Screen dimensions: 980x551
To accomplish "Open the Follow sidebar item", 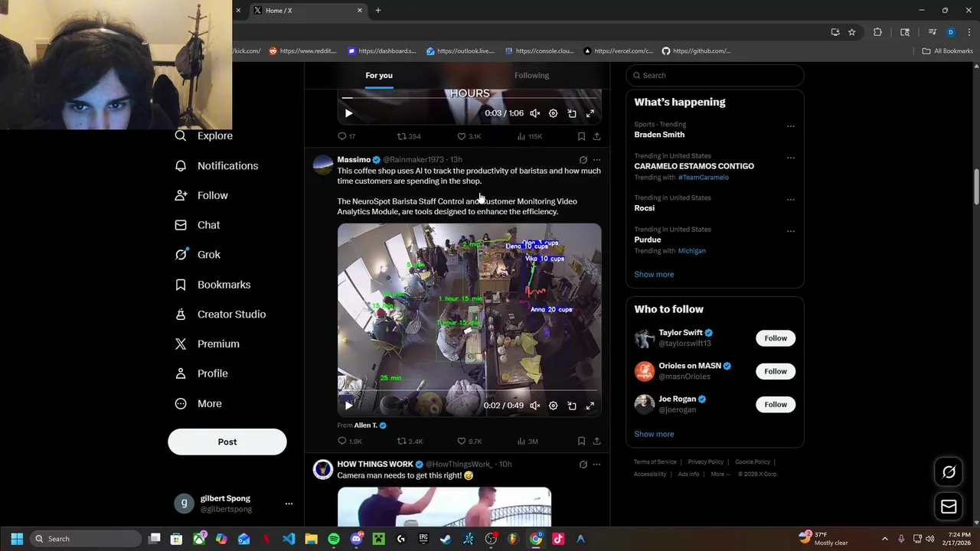I will pos(201,195).
